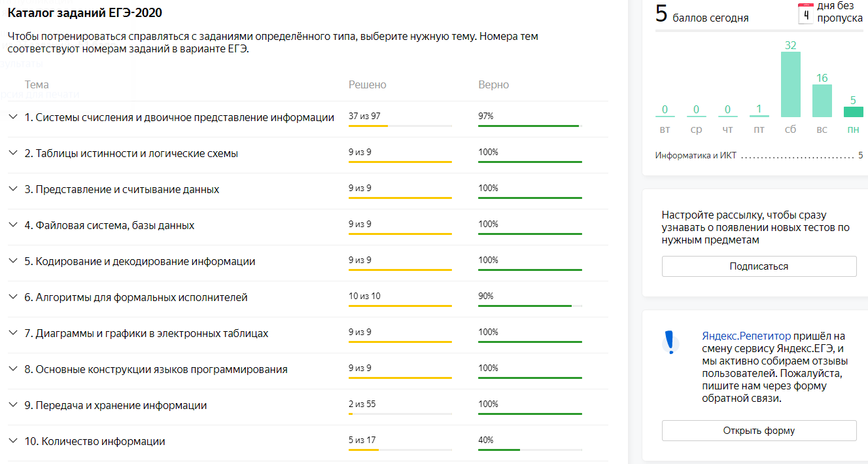Screen dimensions: 868x464
Task: Click the 37 из 97 progress bar
Action: pos(400,125)
